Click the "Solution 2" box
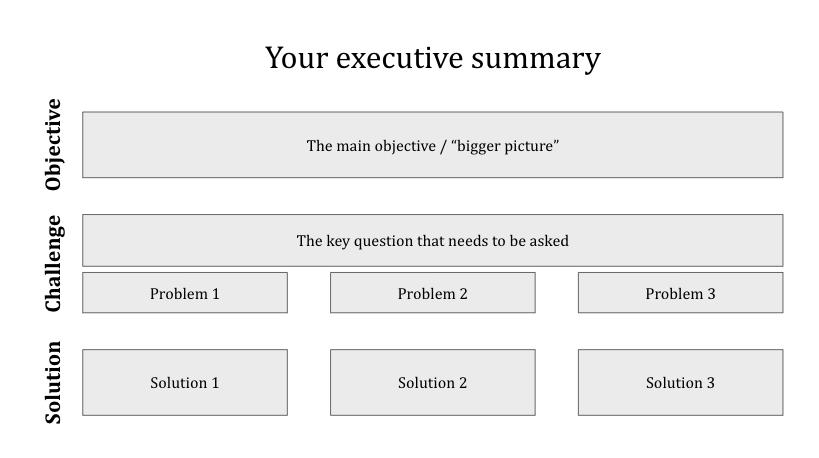This screenshot has width=819, height=458. [x=432, y=382]
